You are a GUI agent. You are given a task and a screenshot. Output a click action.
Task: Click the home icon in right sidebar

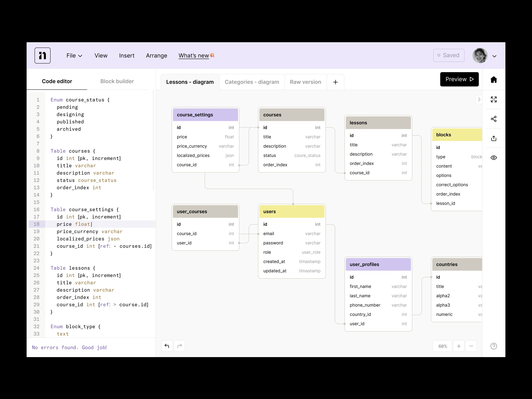[494, 80]
